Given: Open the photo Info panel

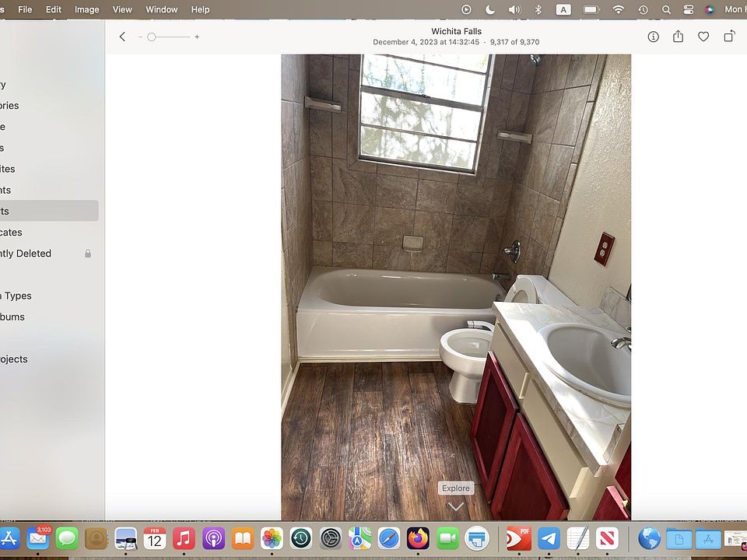Looking at the screenshot, I should pos(653,37).
